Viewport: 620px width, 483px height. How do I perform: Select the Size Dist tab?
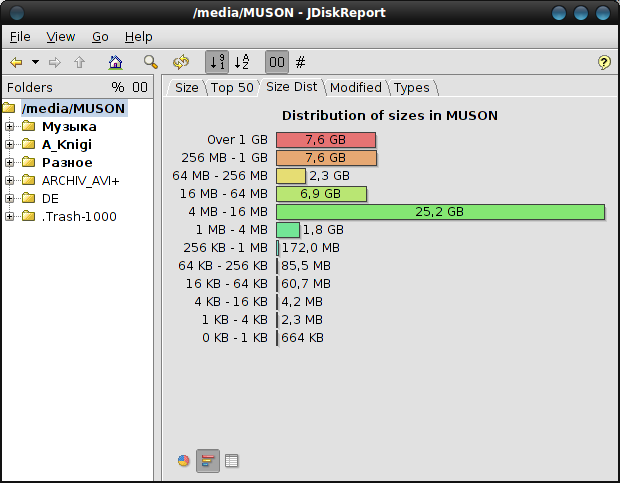click(291, 87)
